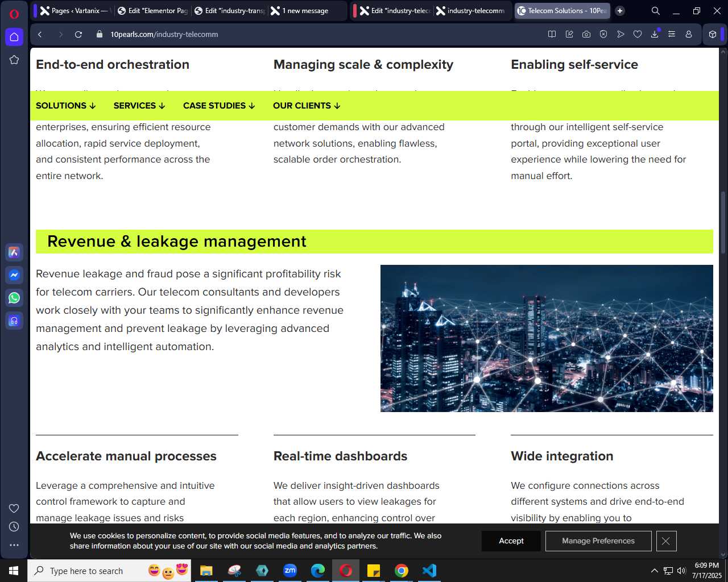Open Easy Setup sliders icon
728x582 pixels.
(672, 35)
